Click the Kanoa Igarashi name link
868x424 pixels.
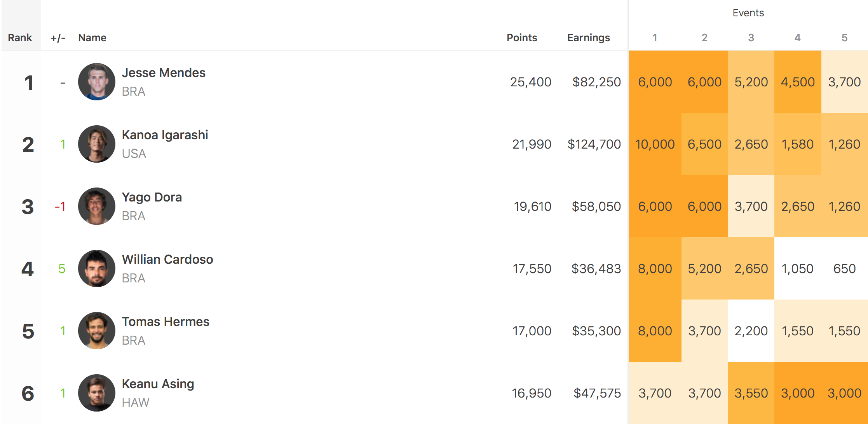[x=165, y=135]
